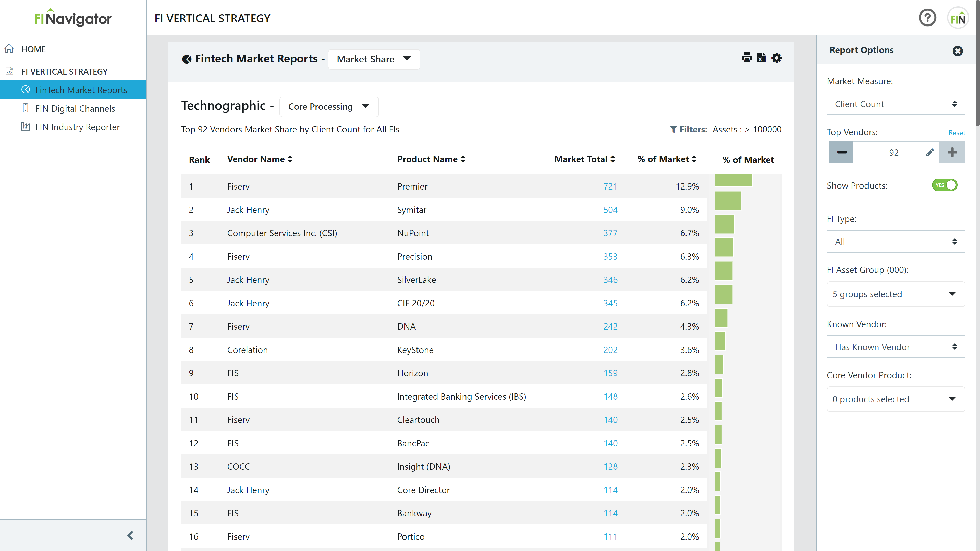
Task: Click the Bankway product cell
Action: (414, 513)
